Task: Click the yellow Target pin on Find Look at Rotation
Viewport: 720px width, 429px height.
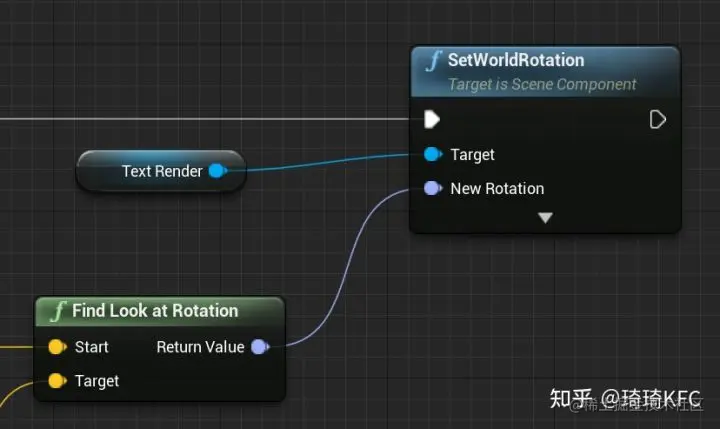Action: point(57,380)
